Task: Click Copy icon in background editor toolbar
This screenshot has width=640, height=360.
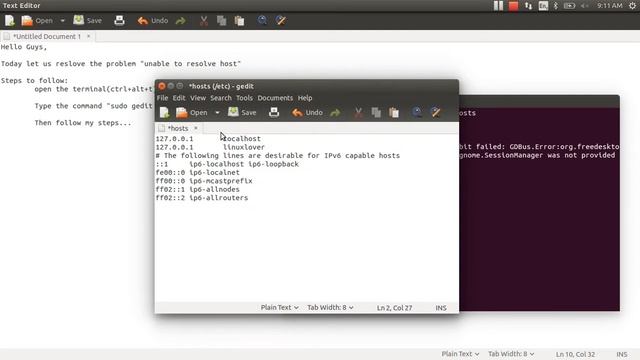Action: 222,20
